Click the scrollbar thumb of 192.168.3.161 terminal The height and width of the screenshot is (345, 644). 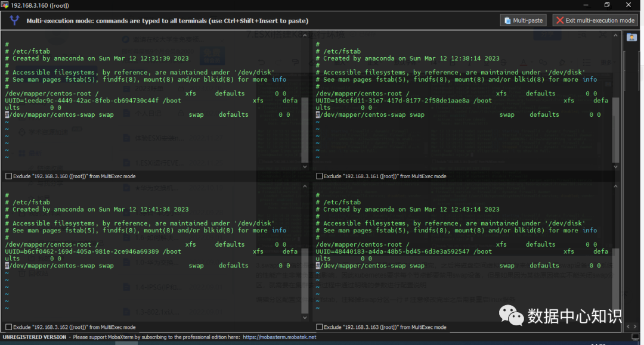click(615, 130)
